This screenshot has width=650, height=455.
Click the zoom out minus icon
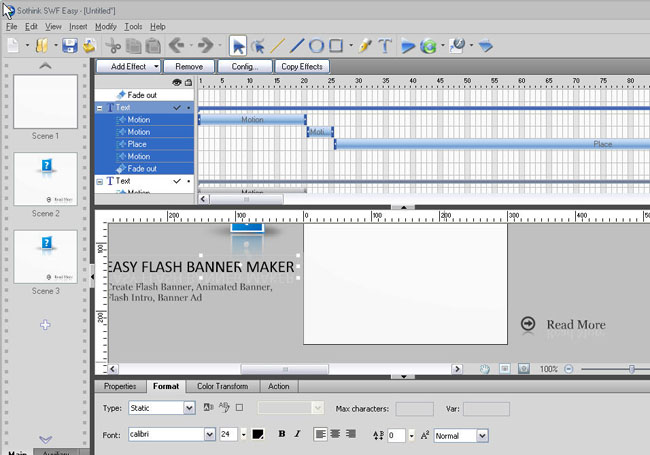(569, 369)
